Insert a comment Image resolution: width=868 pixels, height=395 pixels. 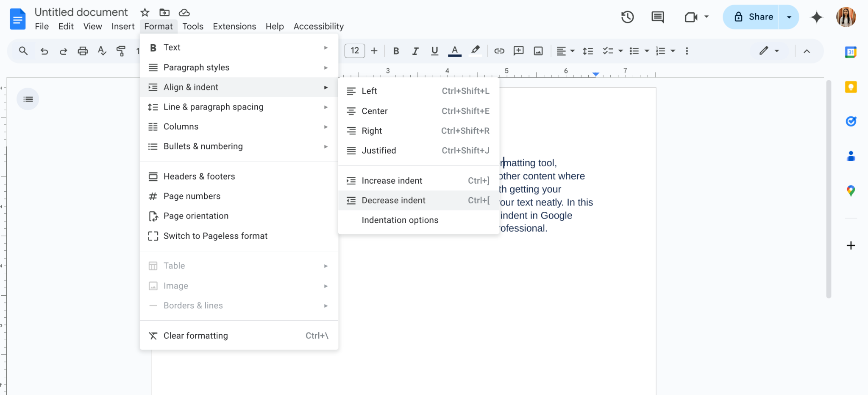(518, 50)
